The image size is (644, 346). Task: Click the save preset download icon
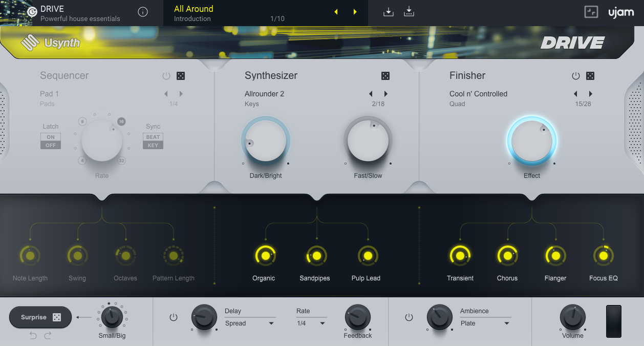tap(389, 12)
